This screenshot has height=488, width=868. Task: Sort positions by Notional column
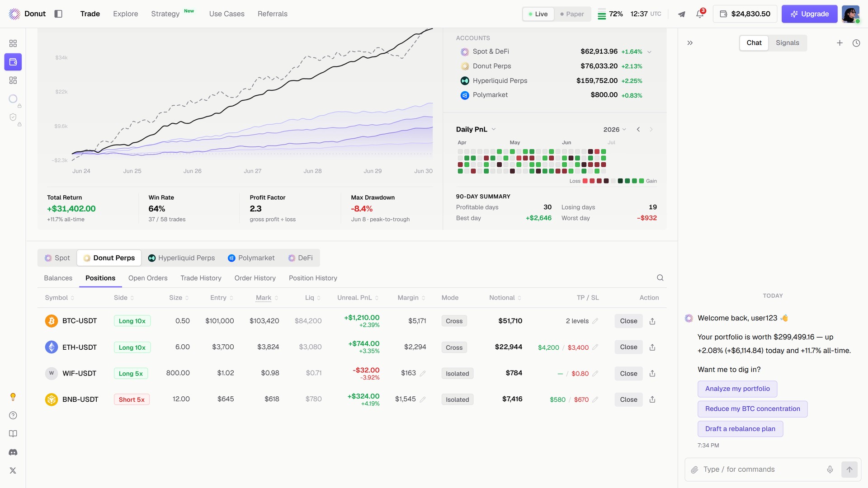[505, 298]
